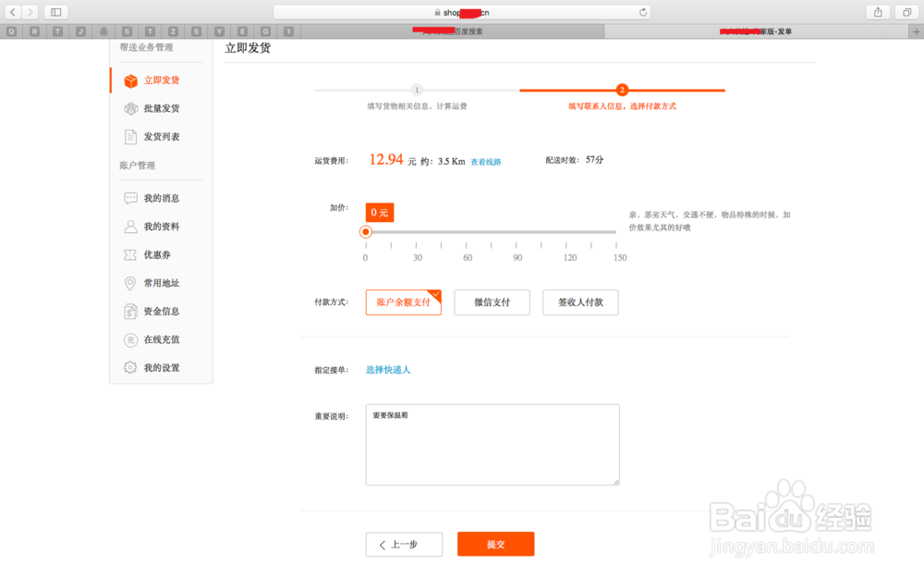This screenshot has width=924, height=578.
Task: Submit the order with 提交 button
Action: click(495, 545)
